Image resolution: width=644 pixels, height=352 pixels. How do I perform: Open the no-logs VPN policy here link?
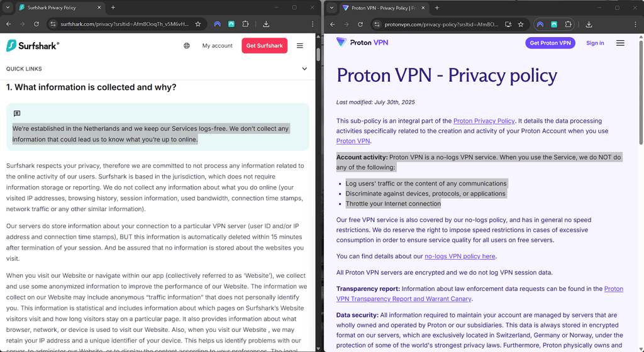[x=460, y=256]
